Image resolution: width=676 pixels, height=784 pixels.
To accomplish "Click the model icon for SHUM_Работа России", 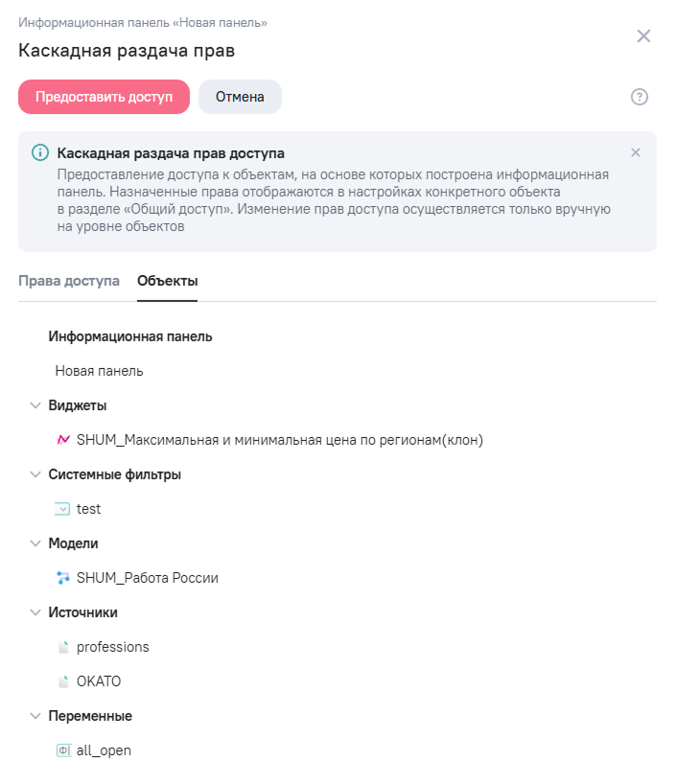I will tap(63, 578).
